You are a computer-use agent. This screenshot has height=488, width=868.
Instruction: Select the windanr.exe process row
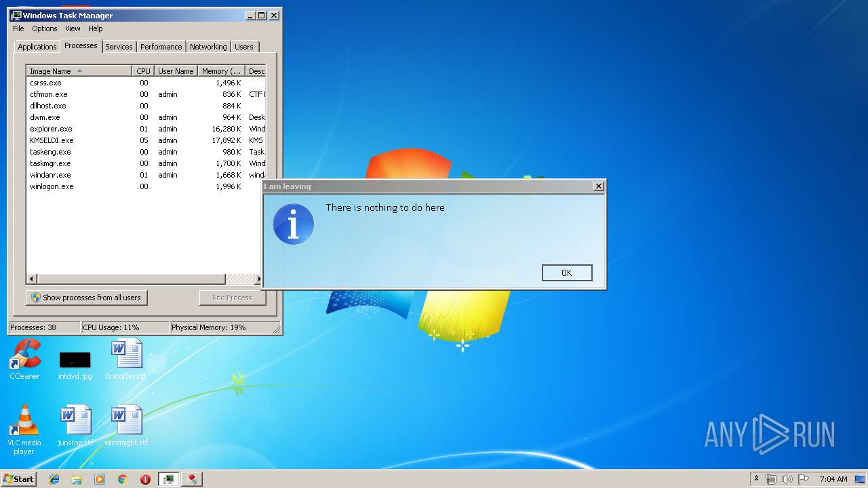(145, 175)
